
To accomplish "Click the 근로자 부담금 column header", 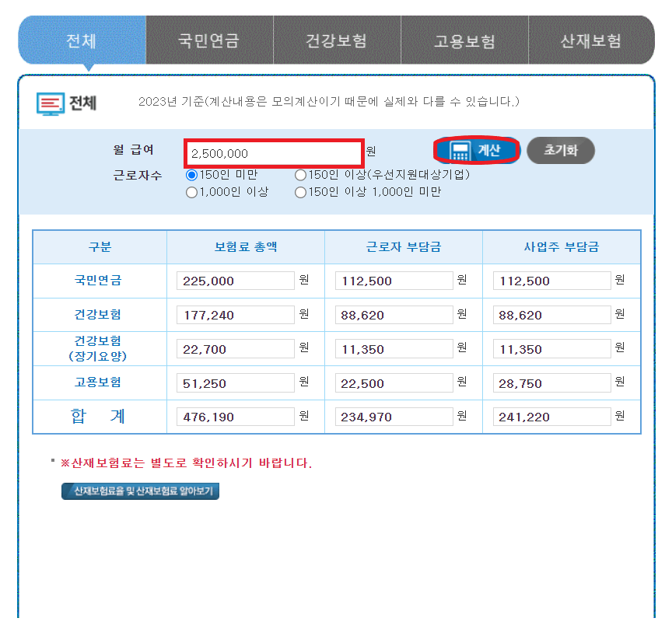I will pyautogui.click(x=404, y=246).
